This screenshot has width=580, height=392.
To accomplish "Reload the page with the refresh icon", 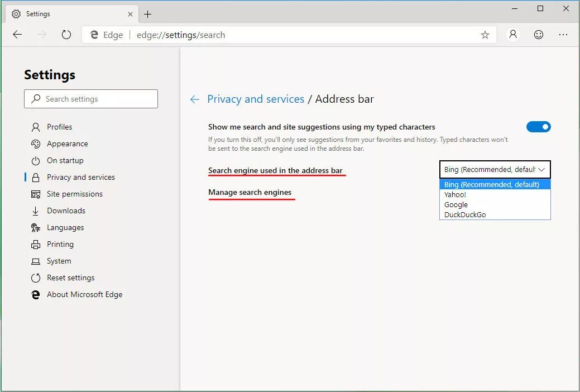I will coord(66,35).
